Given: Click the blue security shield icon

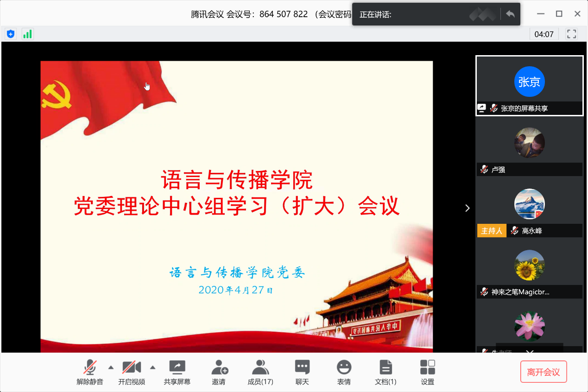Looking at the screenshot, I should 10,34.
